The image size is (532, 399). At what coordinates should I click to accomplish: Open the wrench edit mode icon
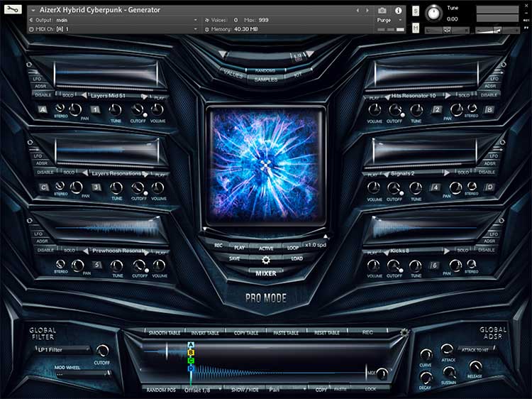pyautogui.click(x=13, y=9)
